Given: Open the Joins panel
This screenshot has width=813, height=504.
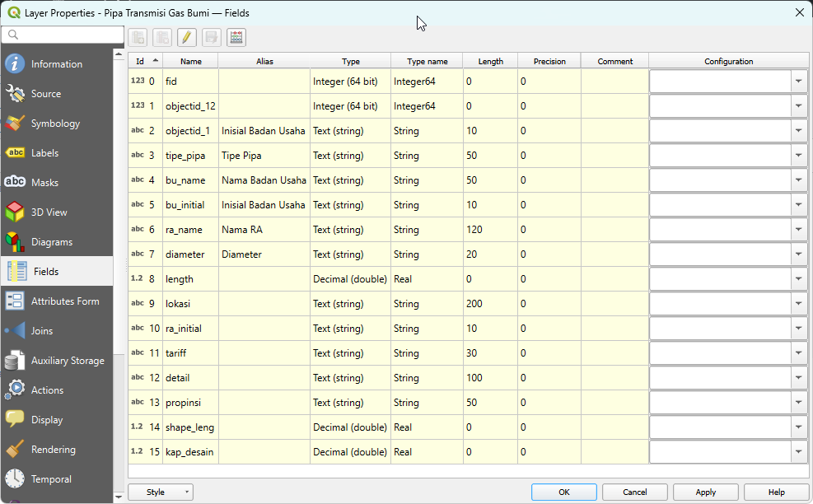Looking at the screenshot, I should [x=42, y=331].
